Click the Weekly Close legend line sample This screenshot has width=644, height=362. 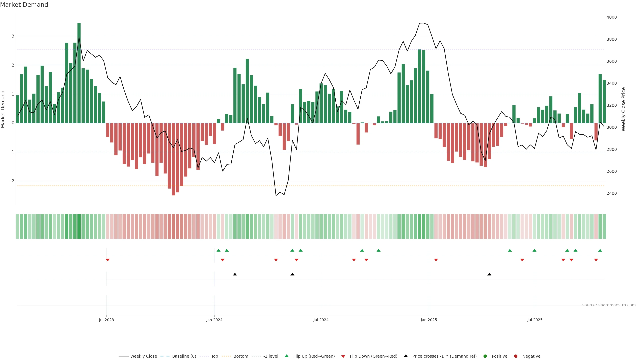click(123, 356)
